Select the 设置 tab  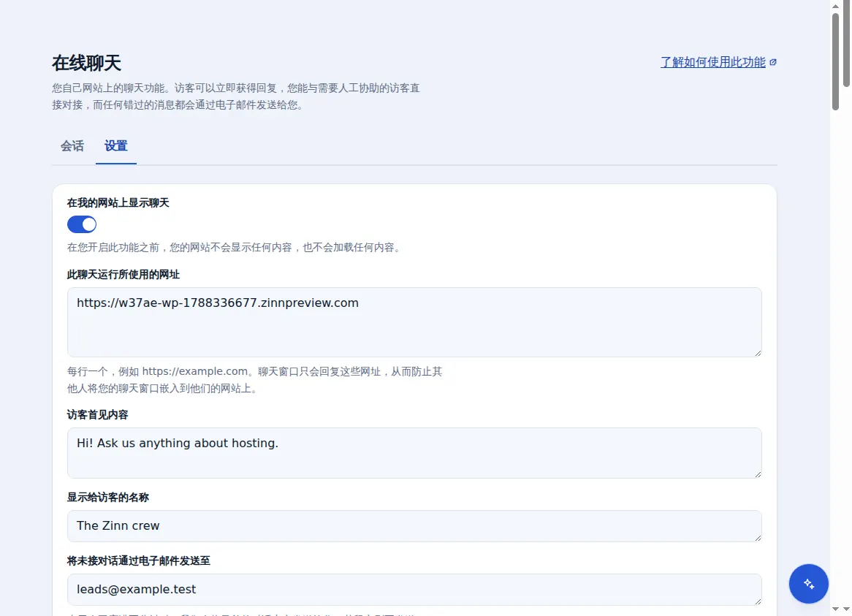[x=115, y=146]
